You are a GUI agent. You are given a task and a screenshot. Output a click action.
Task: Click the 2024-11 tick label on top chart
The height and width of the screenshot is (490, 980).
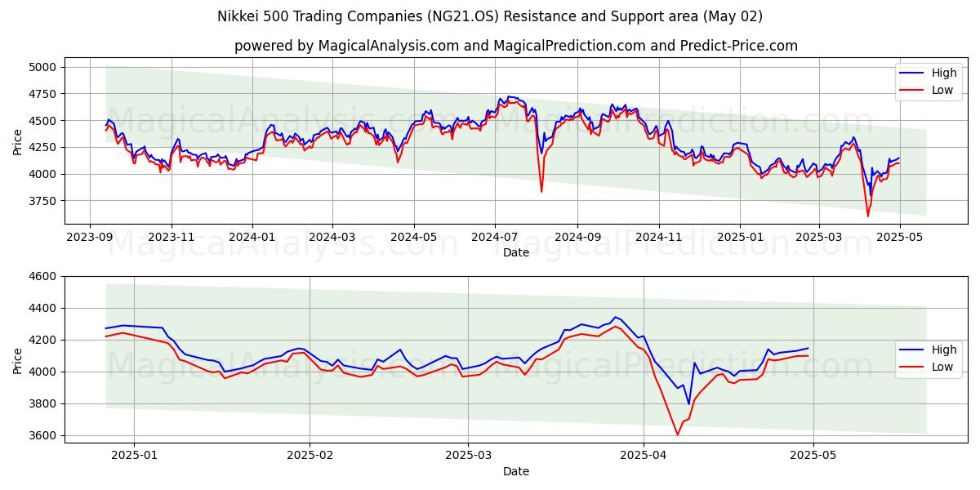click(658, 237)
